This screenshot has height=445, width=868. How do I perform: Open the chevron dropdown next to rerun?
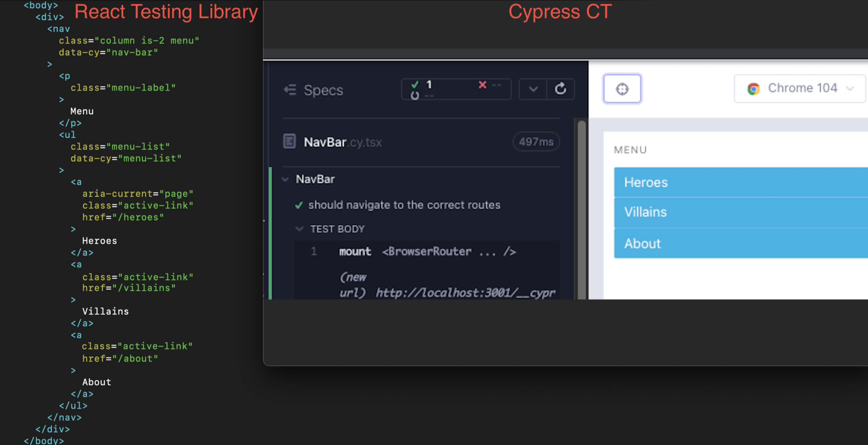tap(533, 89)
